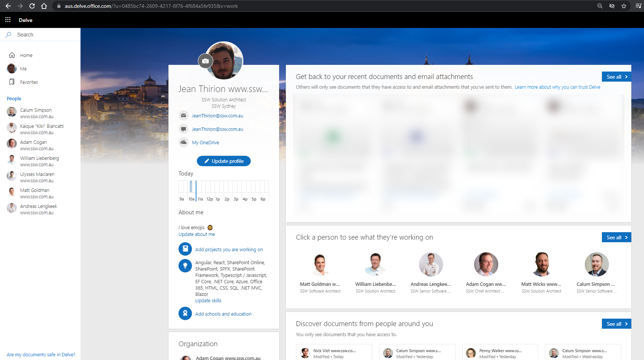Expand people list with See all

click(x=616, y=237)
